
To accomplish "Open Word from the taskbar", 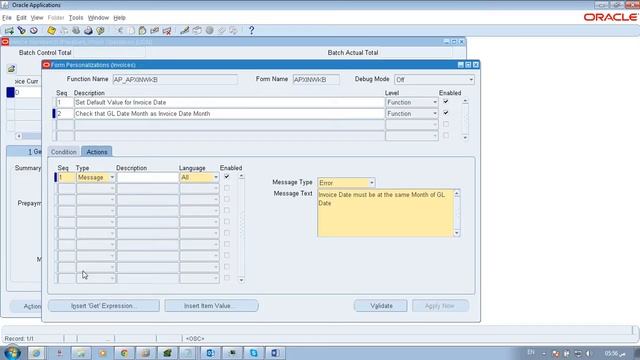I will pos(275,353).
